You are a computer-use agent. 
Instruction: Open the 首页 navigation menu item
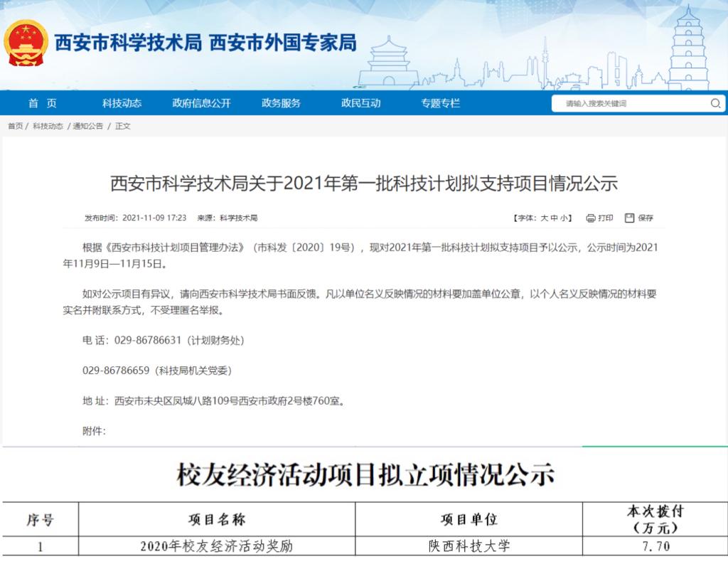pos(43,103)
